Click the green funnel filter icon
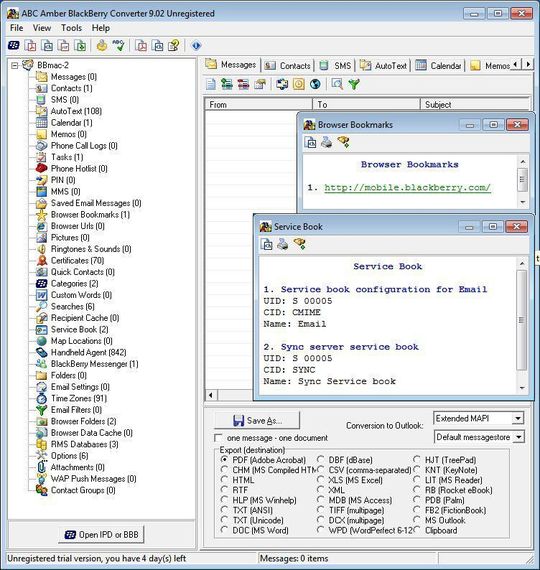 pos(354,84)
